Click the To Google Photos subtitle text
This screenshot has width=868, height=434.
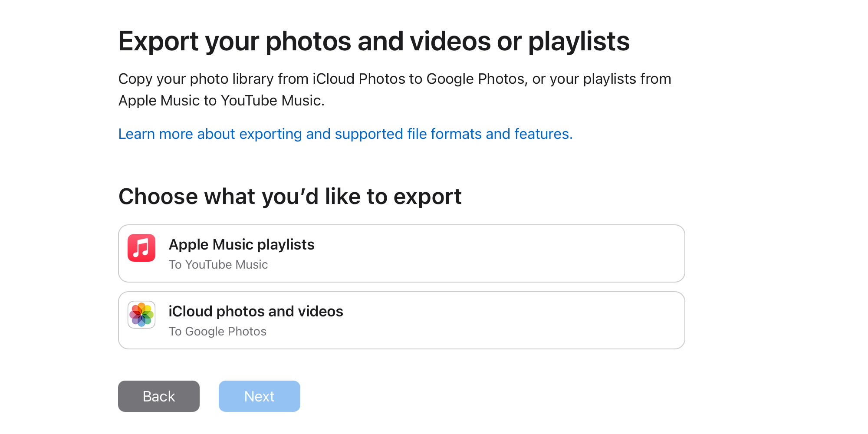(218, 331)
